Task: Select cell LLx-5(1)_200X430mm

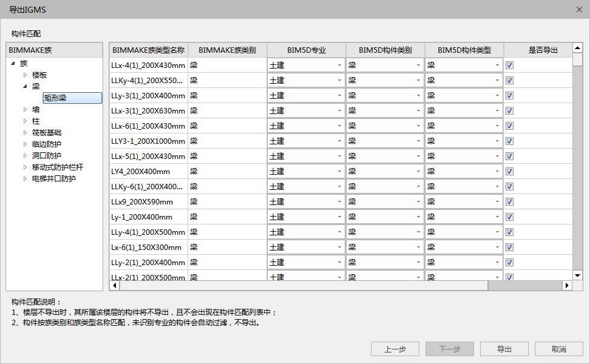Action: tap(149, 156)
